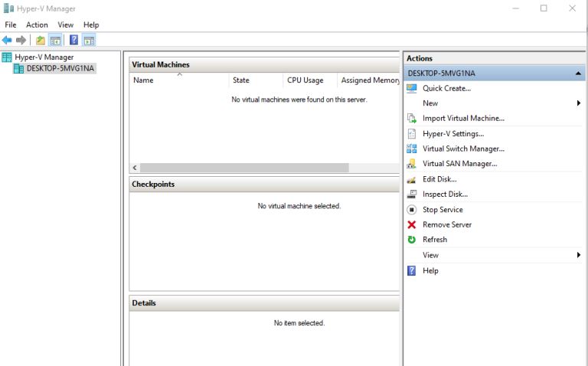The height and width of the screenshot is (366, 588).
Task: Sort by the CPU Usage column header
Action: click(310, 80)
